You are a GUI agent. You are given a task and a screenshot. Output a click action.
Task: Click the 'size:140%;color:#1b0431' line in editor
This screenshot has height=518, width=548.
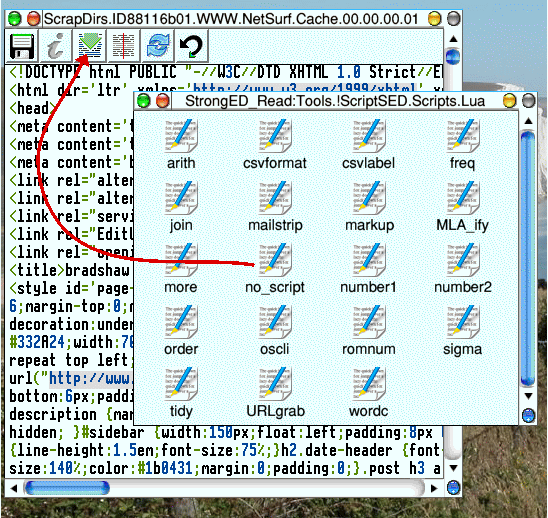[x=226, y=469]
